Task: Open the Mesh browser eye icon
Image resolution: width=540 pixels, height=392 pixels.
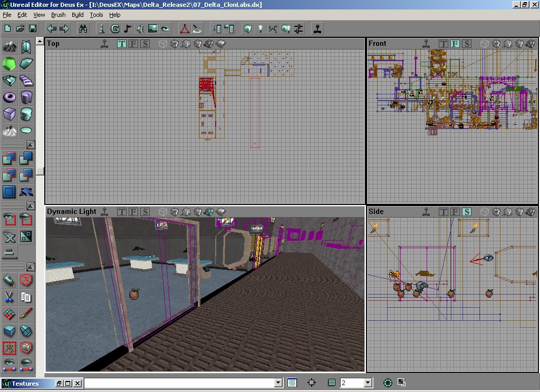Action: [165, 28]
